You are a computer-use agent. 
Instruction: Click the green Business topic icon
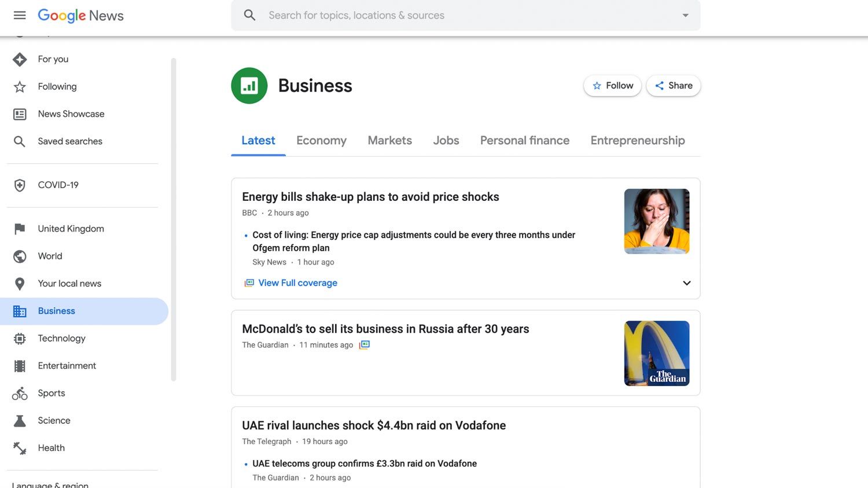pos(249,86)
